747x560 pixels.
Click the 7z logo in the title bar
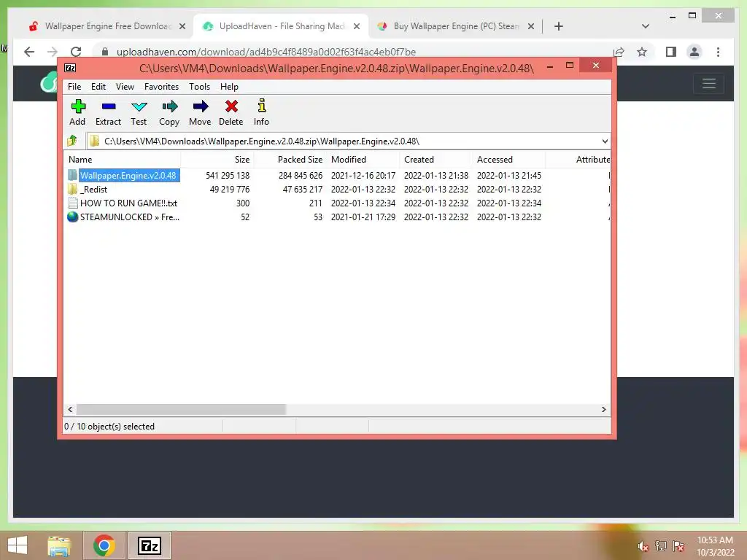coord(70,68)
